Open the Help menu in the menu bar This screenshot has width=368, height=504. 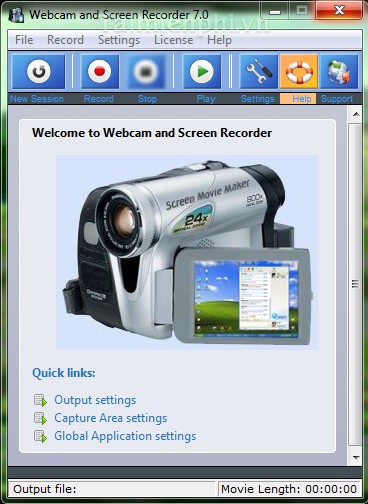coord(219,40)
